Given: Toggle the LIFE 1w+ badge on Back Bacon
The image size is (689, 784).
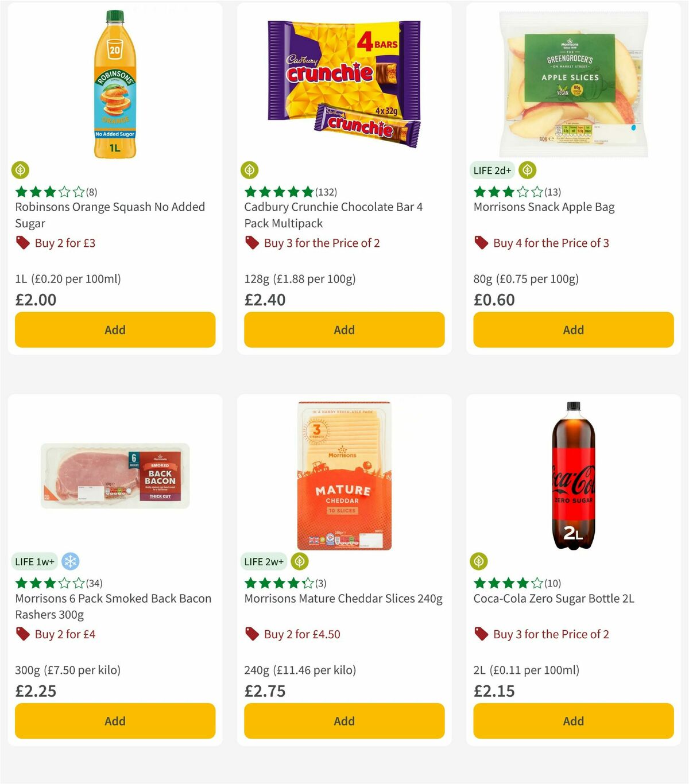Looking at the screenshot, I should [x=34, y=561].
